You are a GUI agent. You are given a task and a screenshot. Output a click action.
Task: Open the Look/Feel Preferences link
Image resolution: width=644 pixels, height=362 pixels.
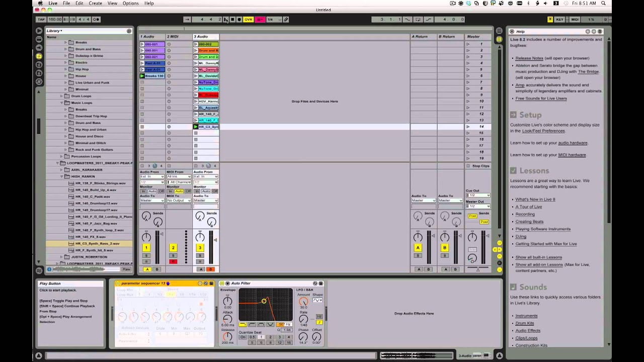tap(543, 131)
